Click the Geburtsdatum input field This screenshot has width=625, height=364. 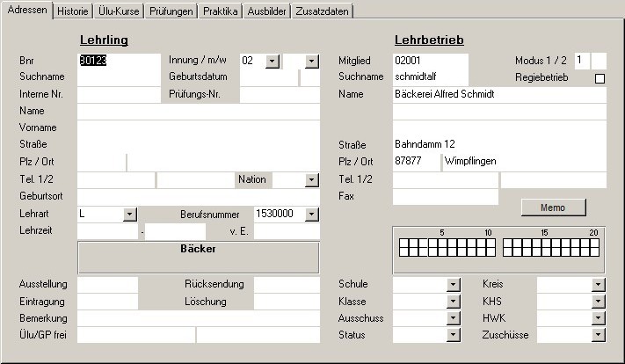[268, 77]
